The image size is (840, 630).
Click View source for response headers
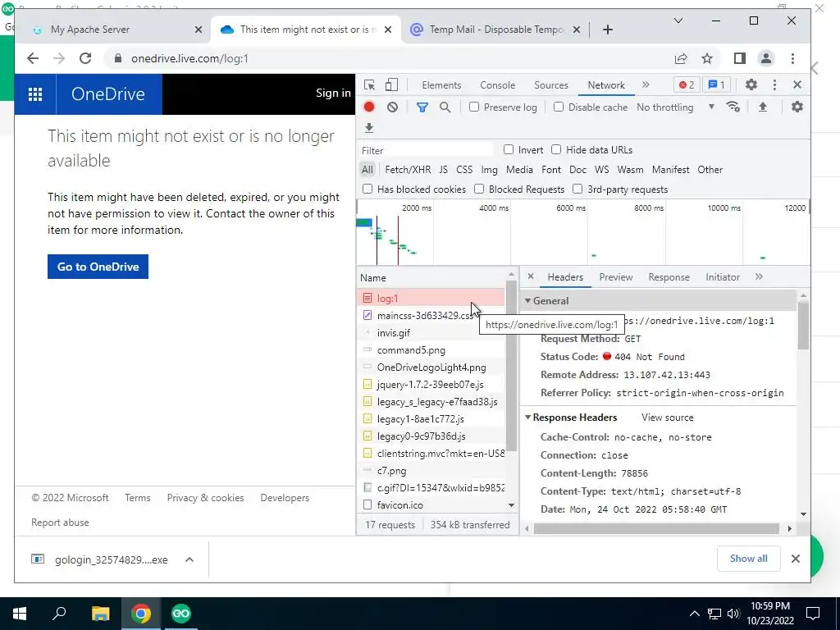668,418
